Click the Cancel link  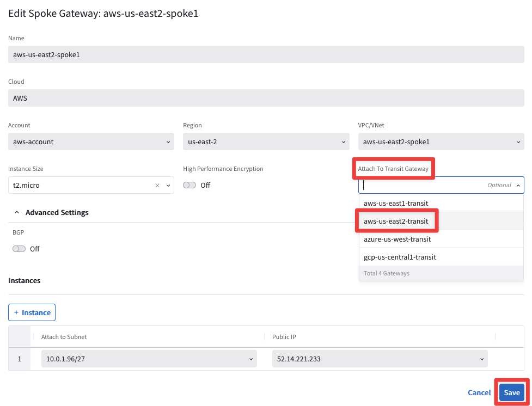[479, 392]
